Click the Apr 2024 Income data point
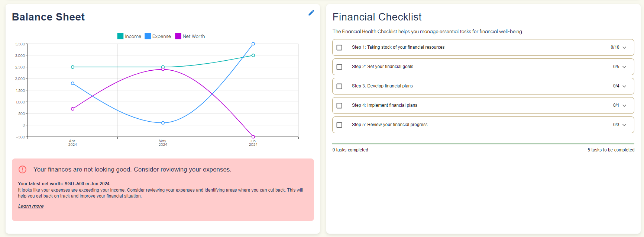Screen dimensions: 644x237 pos(72,67)
